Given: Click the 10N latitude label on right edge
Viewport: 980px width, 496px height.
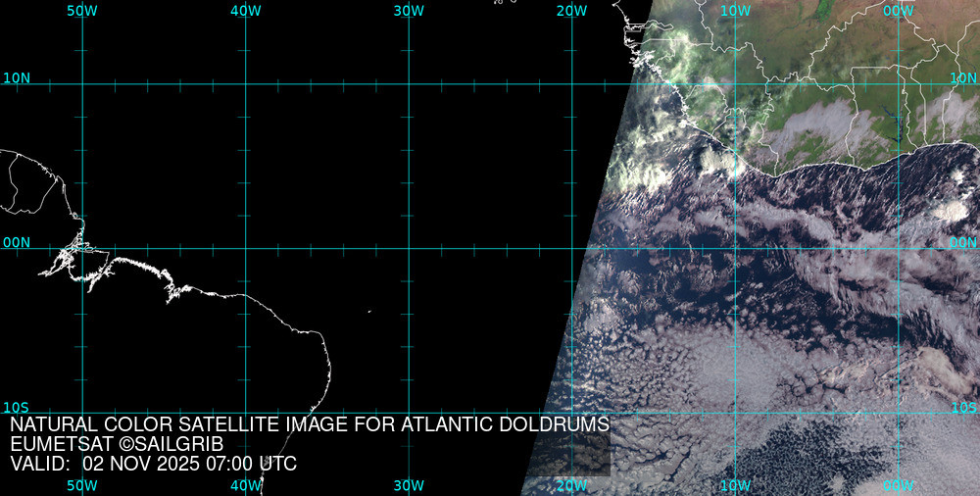Looking at the screenshot, I should tap(964, 77).
